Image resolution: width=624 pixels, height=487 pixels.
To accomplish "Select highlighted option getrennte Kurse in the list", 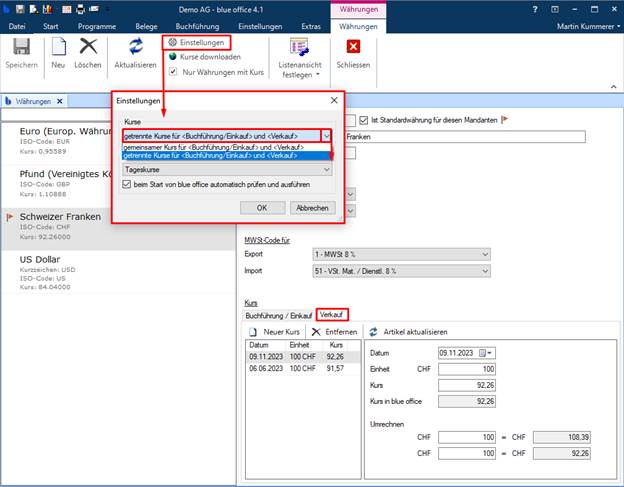I will [x=226, y=156].
